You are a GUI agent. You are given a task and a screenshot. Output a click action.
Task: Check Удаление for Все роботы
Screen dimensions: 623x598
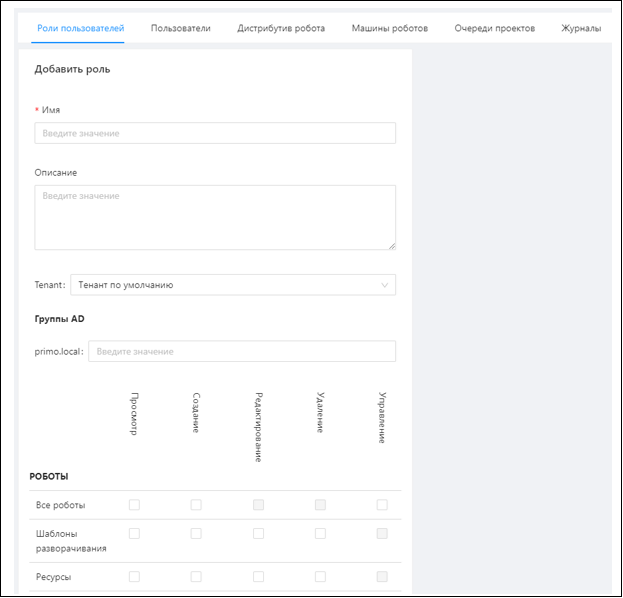click(x=320, y=505)
